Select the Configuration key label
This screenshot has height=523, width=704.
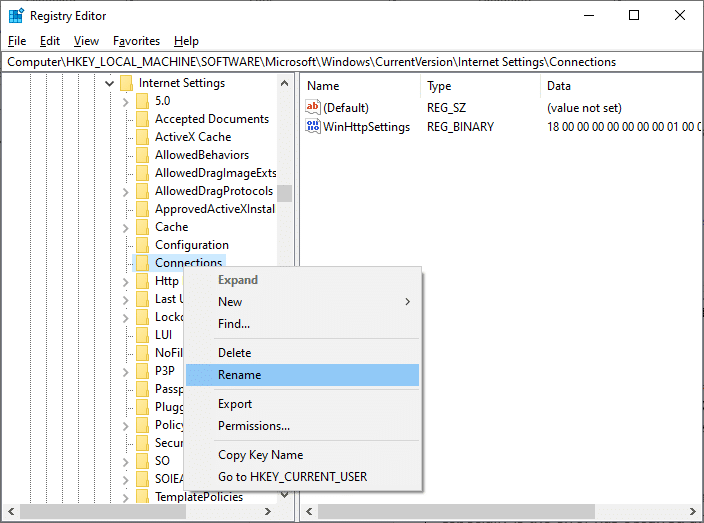click(x=192, y=245)
